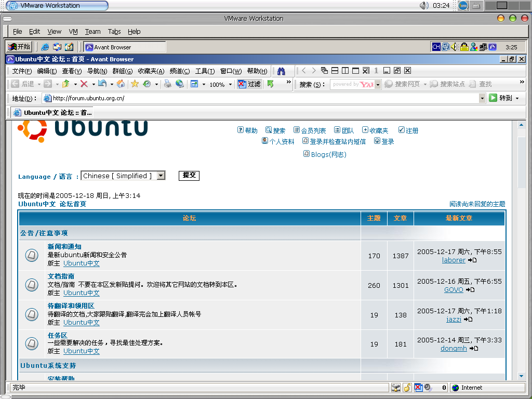Viewport: 532px width, 399px height.
Task: Click the green arrow icon beside 过滤
Action: [x=270, y=84]
